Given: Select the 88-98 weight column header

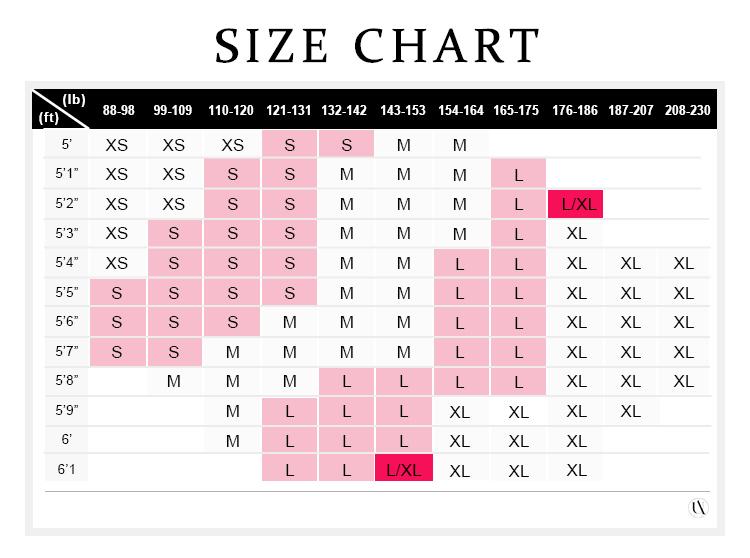Looking at the screenshot, I should 116,110.
